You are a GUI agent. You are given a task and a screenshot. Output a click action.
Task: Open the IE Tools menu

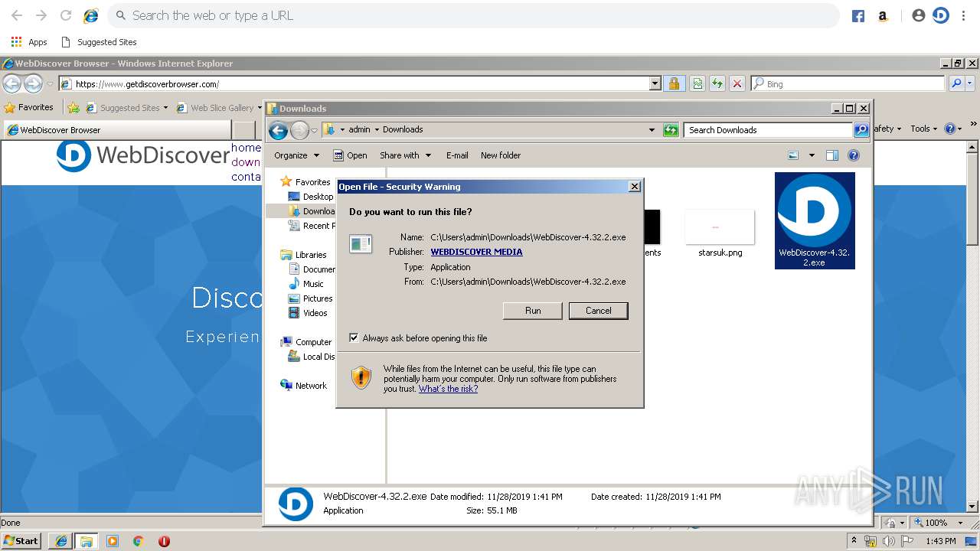pos(923,129)
